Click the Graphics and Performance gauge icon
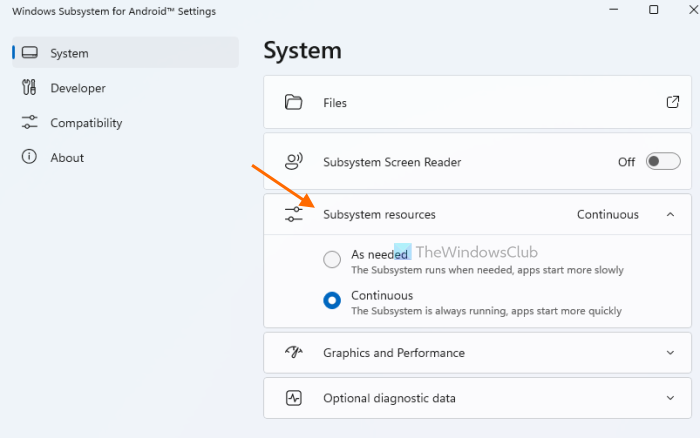This screenshot has height=438, width=700. click(x=293, y=353)
